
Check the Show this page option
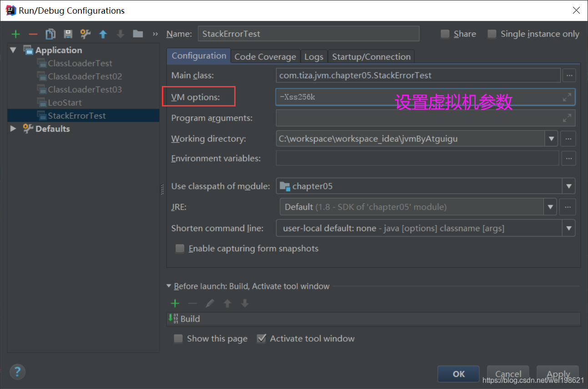179,338
